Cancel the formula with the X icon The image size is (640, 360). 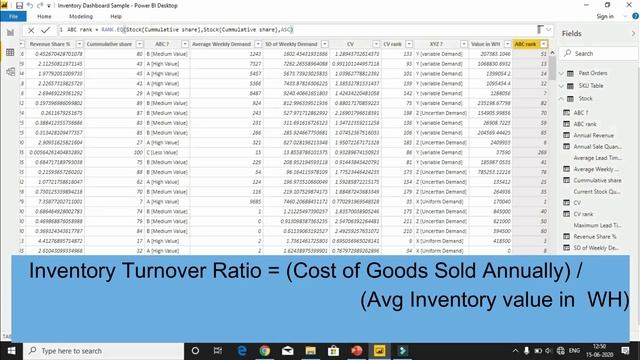click(x=31, y=30)
